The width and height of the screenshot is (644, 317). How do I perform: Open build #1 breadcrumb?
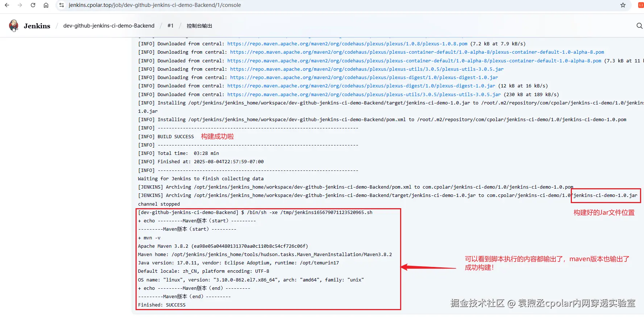click(170, 26)
